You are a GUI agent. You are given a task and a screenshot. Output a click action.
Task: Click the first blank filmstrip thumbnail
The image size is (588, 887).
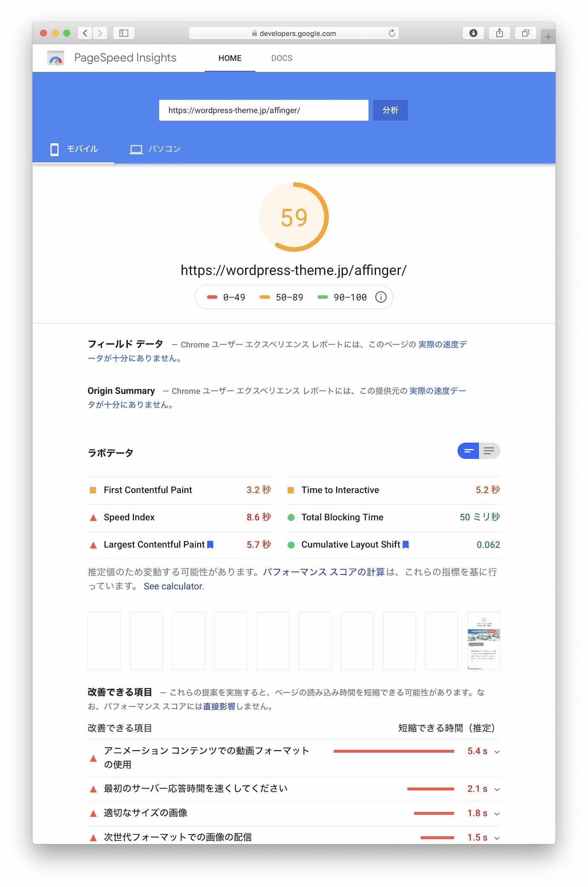[x=104, y=641]
